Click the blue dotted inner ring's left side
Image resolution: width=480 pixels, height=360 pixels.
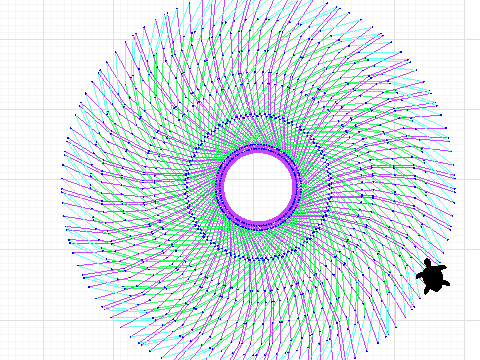click(187, 187)
